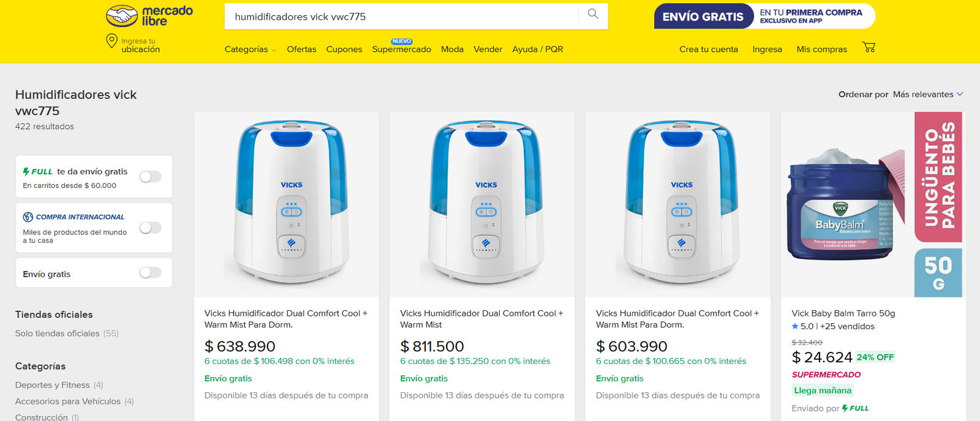Click the FULL lightning bolt icon in filters
The height and width of the screenshot is (421, 980).
[26, 171]
